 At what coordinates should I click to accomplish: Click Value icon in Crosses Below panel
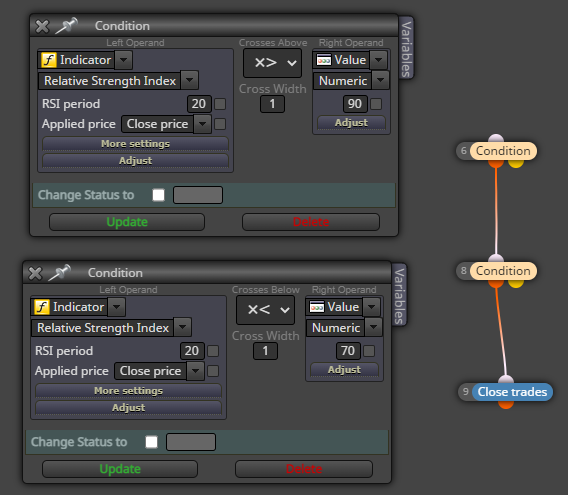[317, 307]
